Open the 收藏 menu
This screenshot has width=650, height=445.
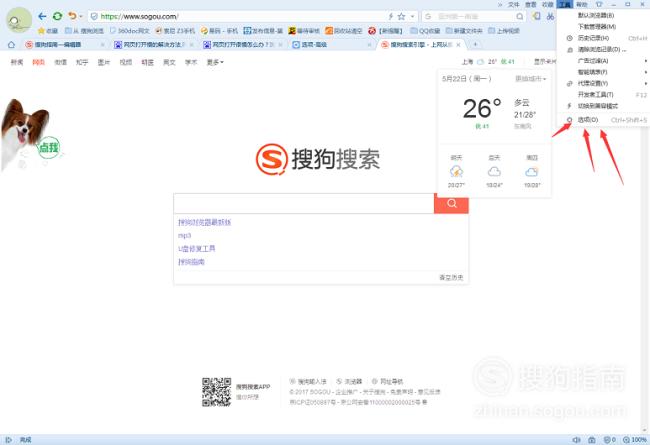(548, 4)
